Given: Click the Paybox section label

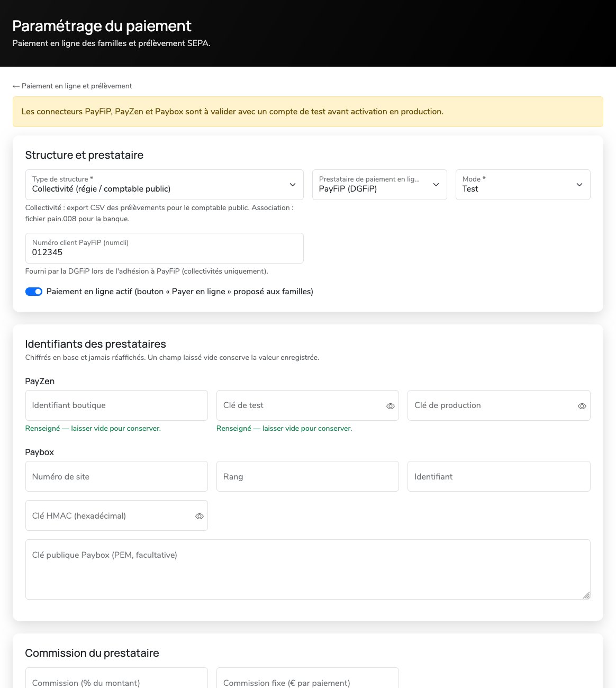Looking at the screenshot, I should (40, 452).
